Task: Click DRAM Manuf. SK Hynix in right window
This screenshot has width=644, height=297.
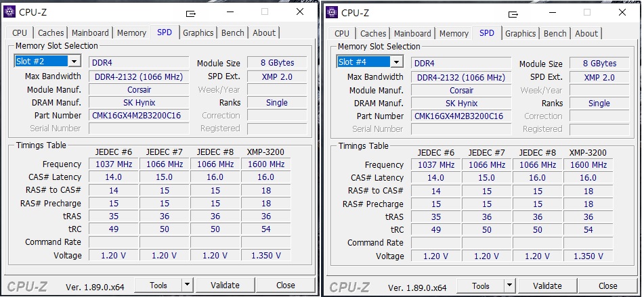Action: 461,104
